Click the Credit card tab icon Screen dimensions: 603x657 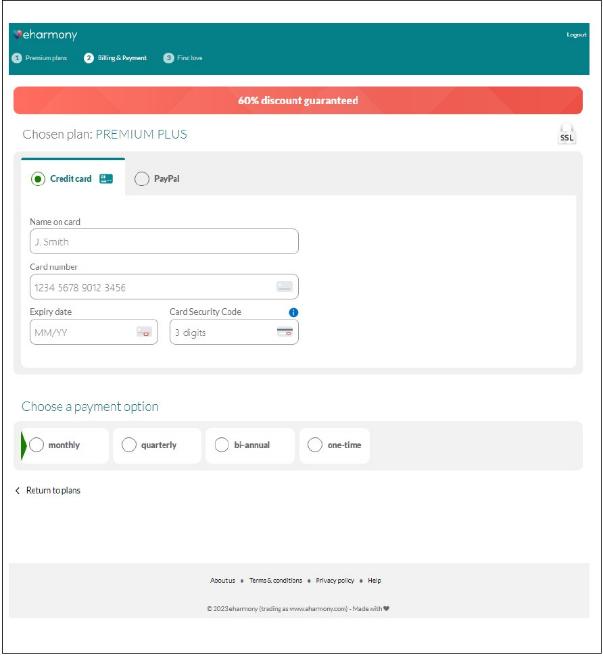coord(106,179)
